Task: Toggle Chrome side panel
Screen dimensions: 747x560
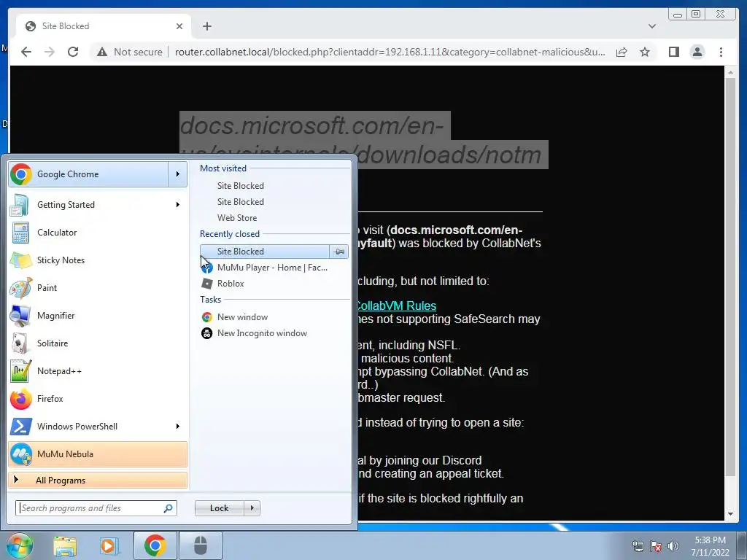Action: tap(673, 52)
